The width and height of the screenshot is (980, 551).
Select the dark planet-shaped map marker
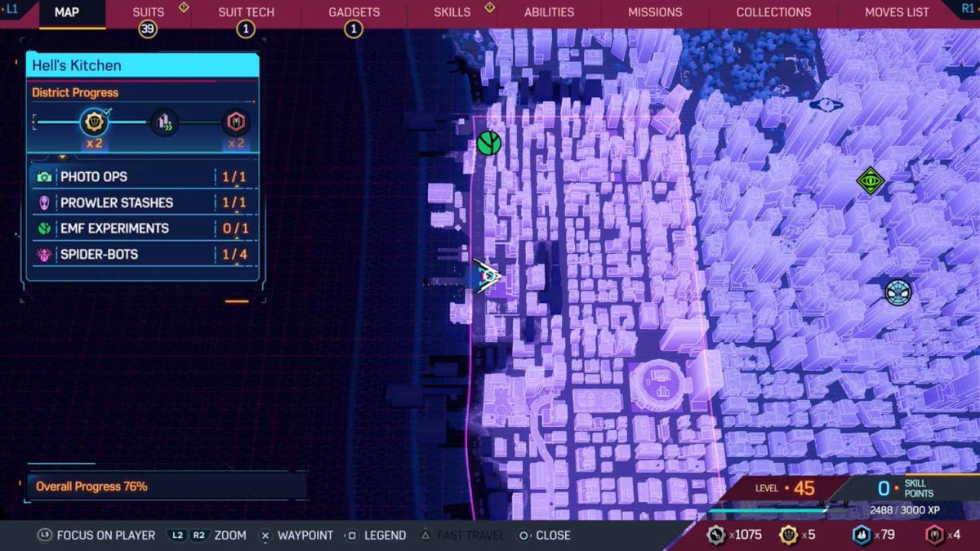(826, 104)
